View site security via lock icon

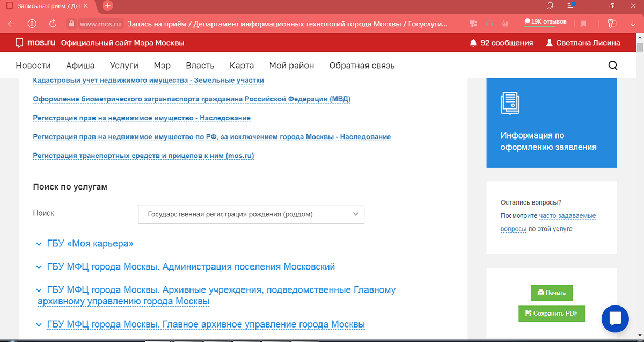tap(70, 24)
